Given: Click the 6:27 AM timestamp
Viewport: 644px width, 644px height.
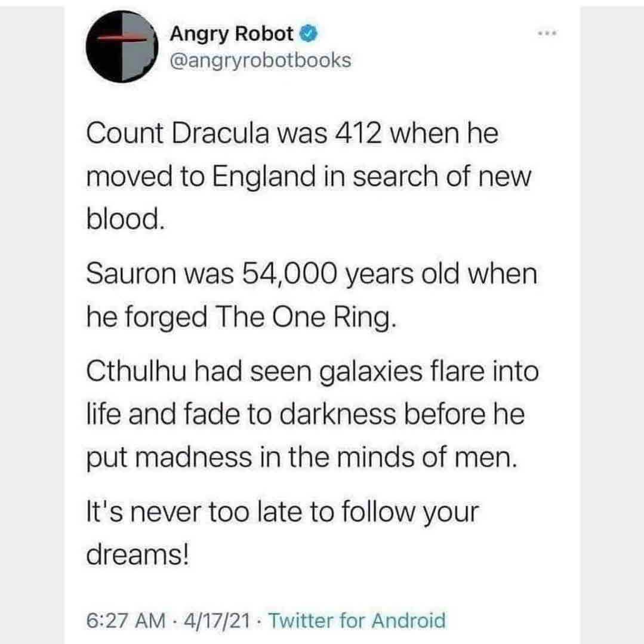Looking at the screenshot, I should (x=125, y=620).
